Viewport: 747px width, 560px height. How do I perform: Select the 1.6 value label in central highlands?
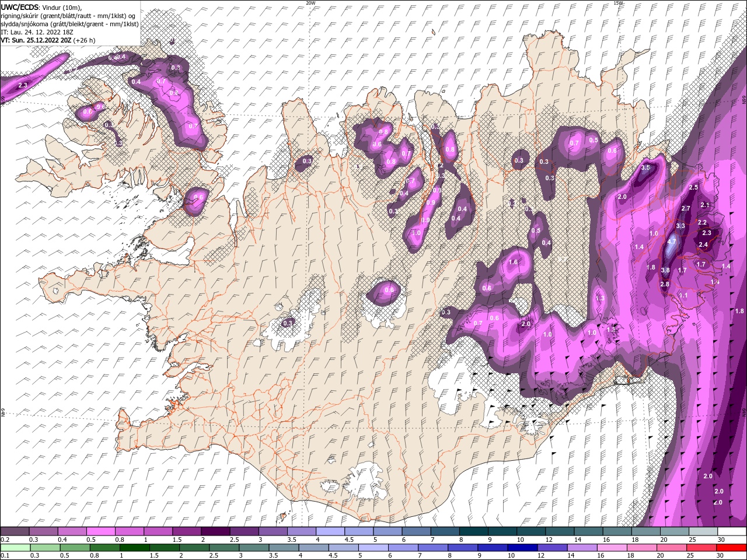click(514, 262)
